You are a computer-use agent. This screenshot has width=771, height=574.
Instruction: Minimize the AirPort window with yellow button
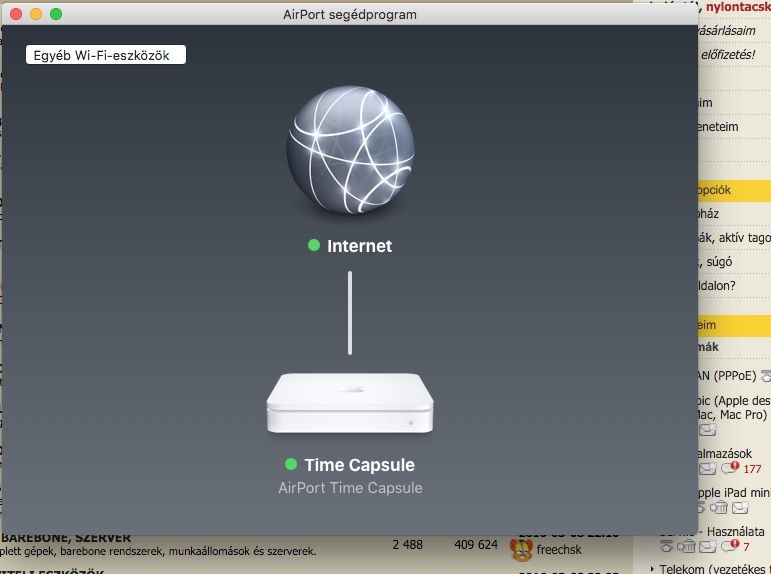pos(36,14)
